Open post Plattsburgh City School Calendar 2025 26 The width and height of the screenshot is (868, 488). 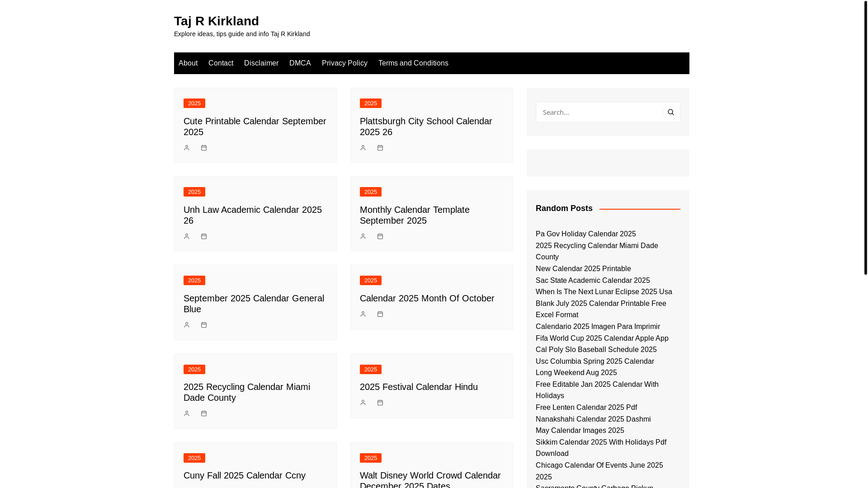pyautogui.click(x=426, y=127)
